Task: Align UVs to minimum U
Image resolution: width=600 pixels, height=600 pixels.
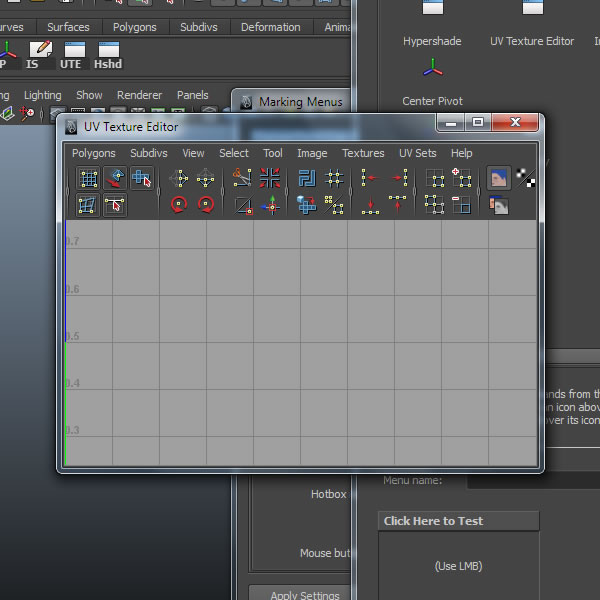Action: point(370,178)
